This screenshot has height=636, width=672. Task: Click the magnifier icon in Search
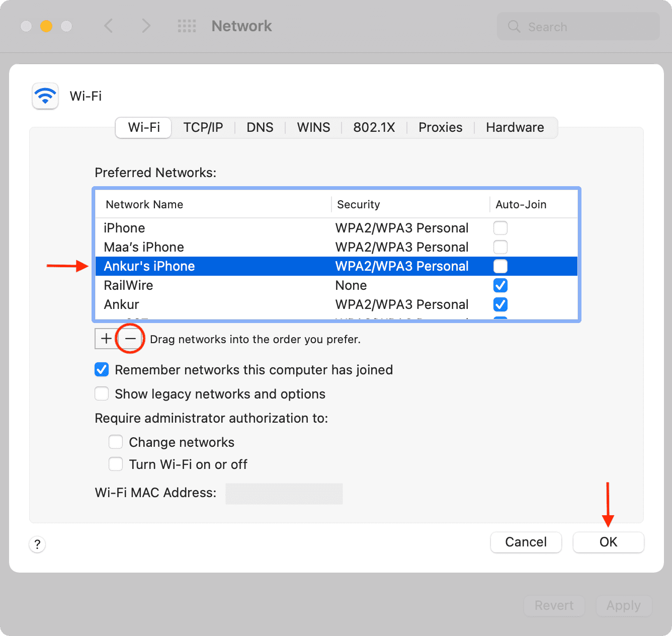point(514,27)
